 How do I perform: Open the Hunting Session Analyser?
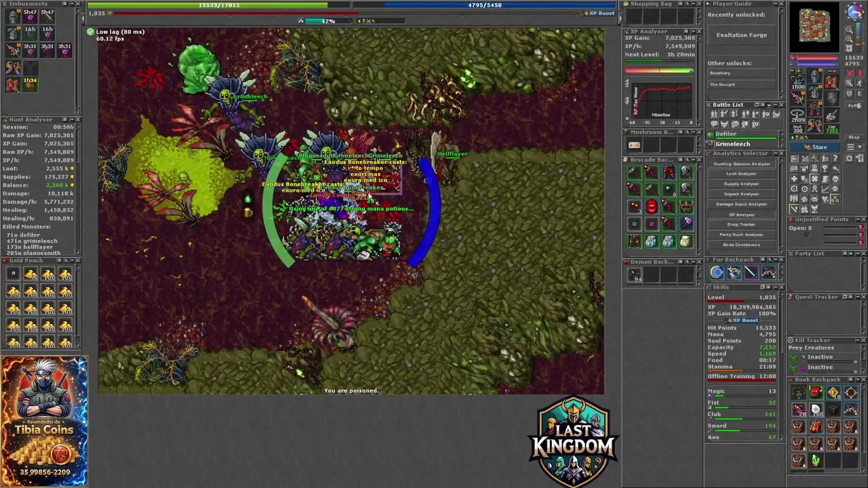[741, 163]
